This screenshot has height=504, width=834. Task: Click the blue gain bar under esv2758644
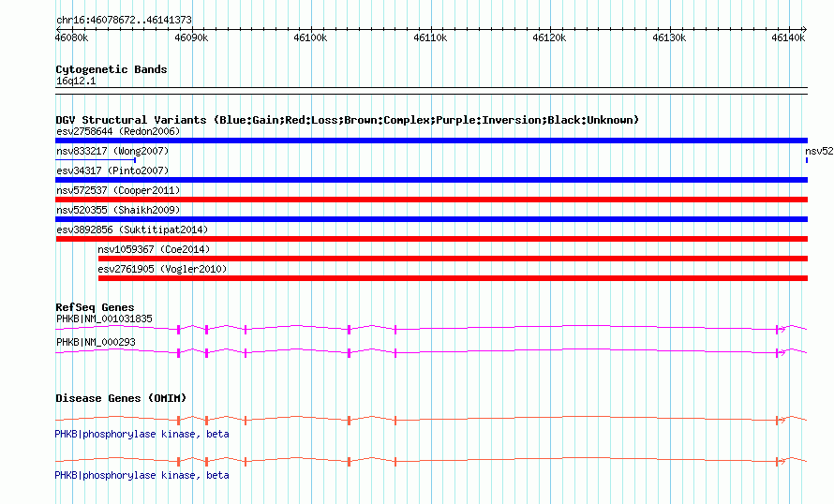[x=431, y=141]
